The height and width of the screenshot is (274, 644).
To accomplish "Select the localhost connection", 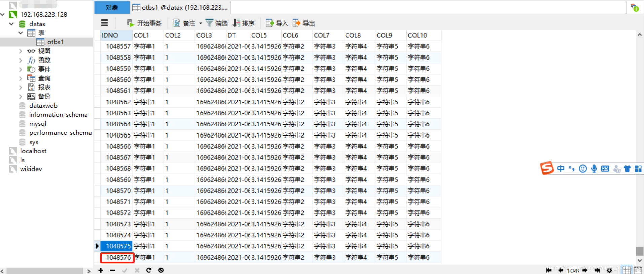I will click(33, 151).
